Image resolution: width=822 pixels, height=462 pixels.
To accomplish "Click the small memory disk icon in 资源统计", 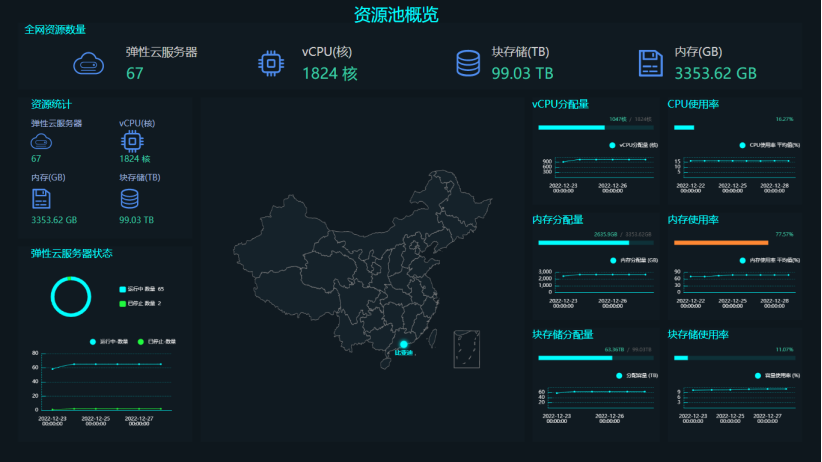I will pos(41,199).
